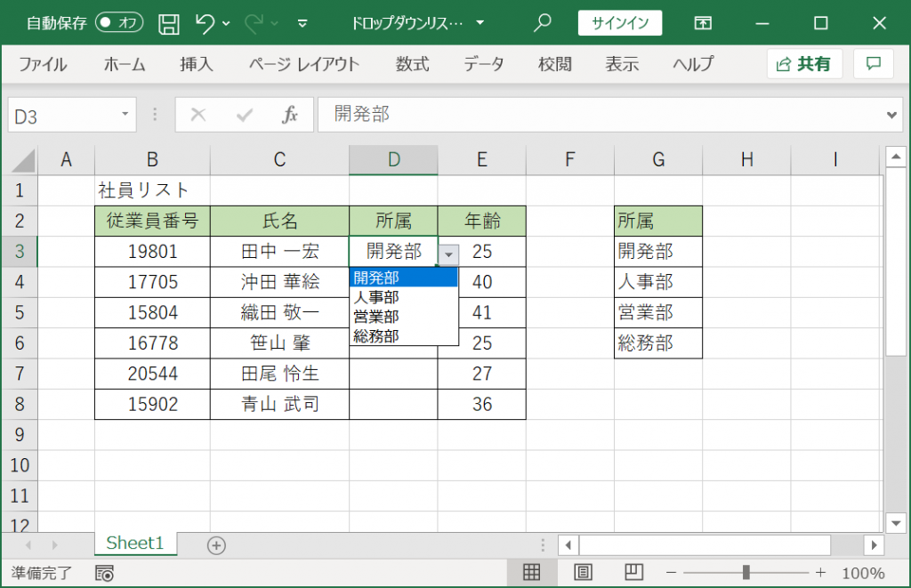Viewport: 911px width, 588px height.
Task: Click age cell containing 36
Action: [481, 404]
